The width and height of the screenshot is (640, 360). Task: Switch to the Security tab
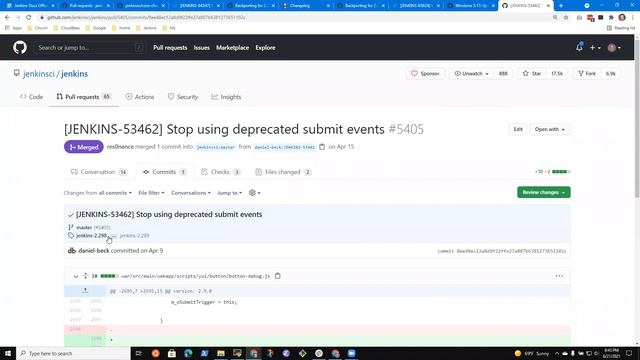183,97
